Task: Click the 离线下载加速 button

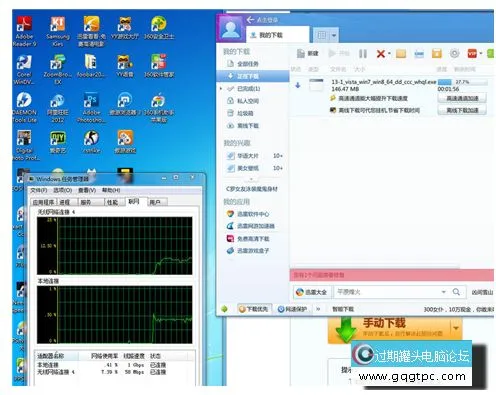Action: tap(462, 110)
